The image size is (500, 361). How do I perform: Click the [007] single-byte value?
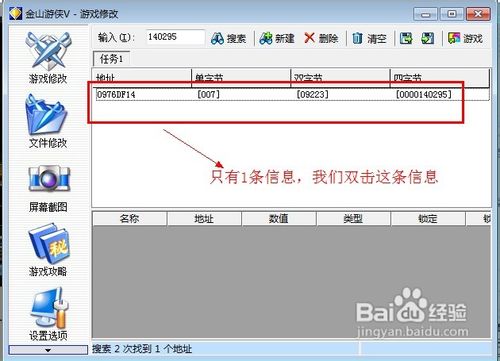point(208,94)
